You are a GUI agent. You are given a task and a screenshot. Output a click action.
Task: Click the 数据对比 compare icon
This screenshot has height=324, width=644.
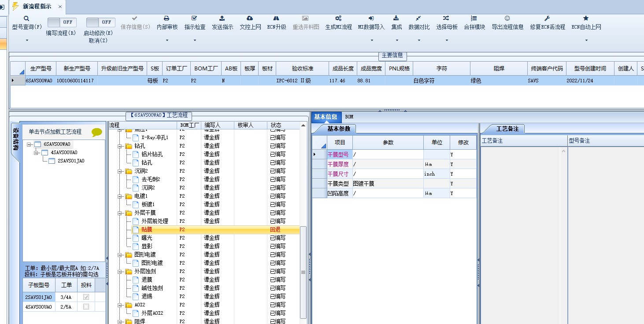tap(418, 18)
